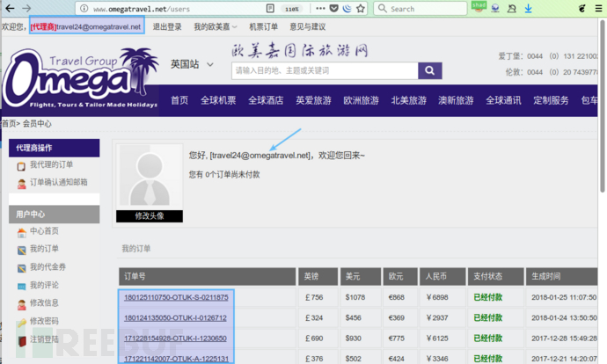Open 我的评论 in sidebar
This screenshot has width=607, height=364.
click(x=45, y=285)
